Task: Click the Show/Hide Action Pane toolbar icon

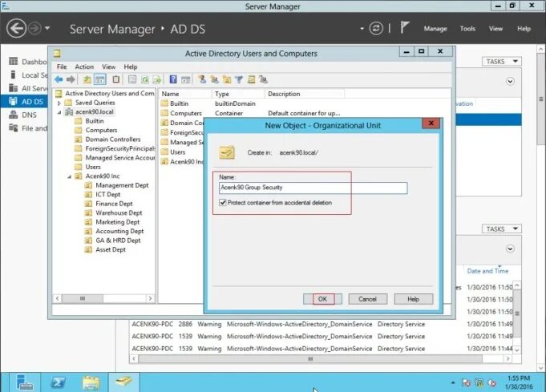Action: pos(185,79)
